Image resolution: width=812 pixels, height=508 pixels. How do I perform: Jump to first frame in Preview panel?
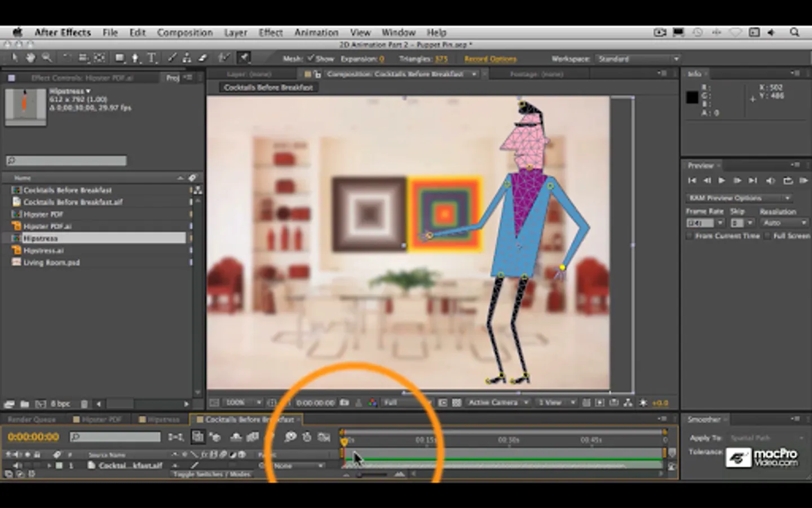point(692,181)
